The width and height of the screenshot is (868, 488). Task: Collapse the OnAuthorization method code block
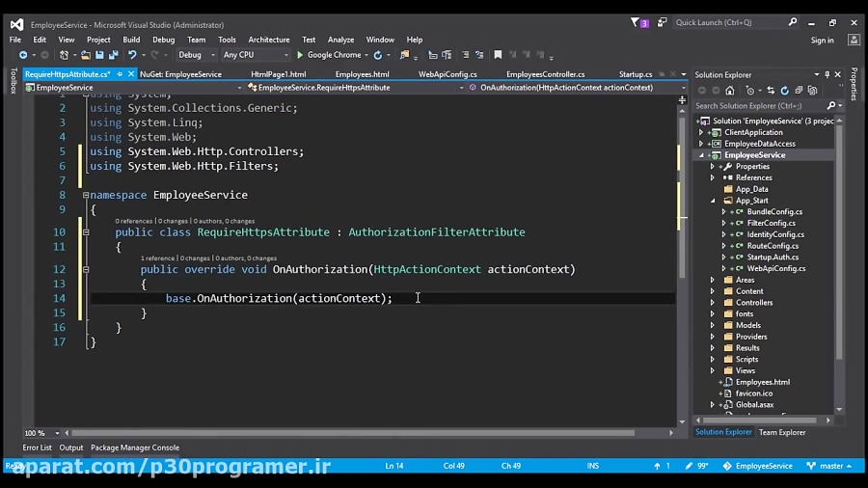click(x=86, y=269)
